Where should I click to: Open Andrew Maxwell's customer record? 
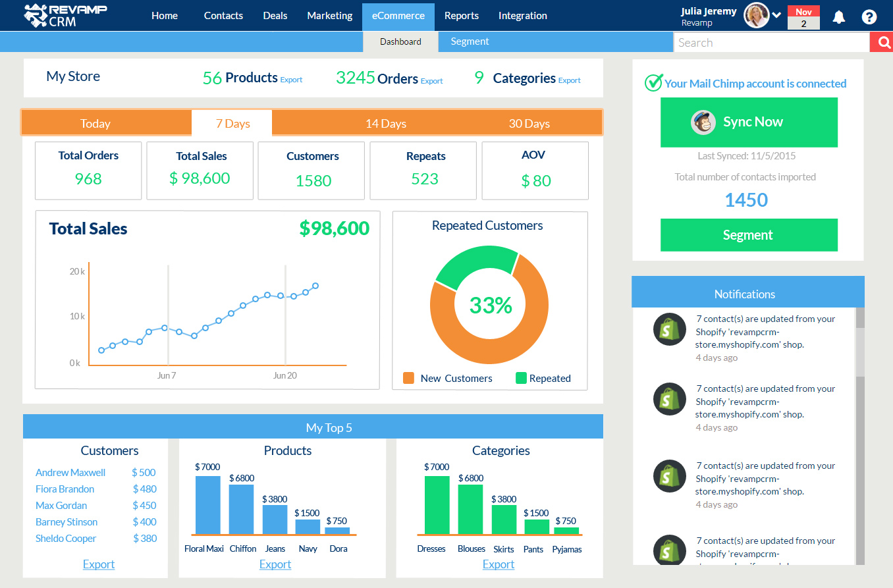click(x=70, y=472)
